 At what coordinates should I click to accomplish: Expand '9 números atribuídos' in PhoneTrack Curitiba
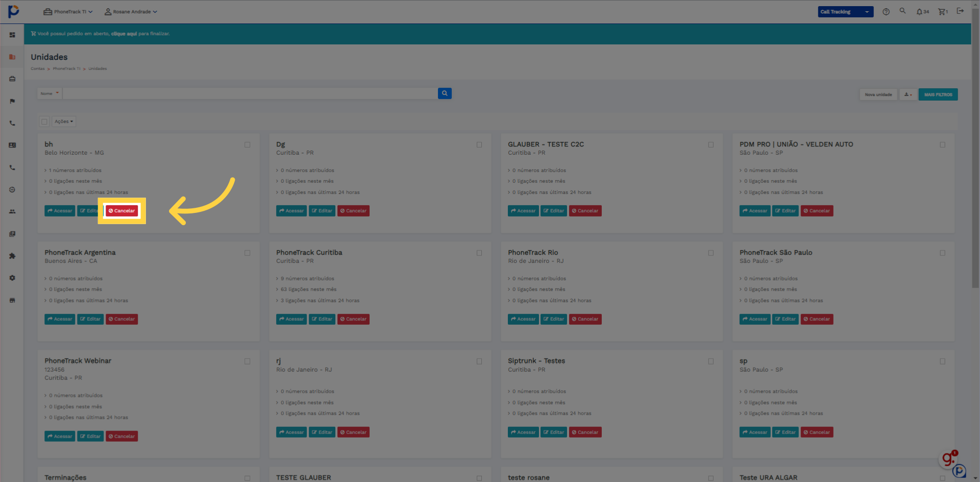tap(305, 279)
